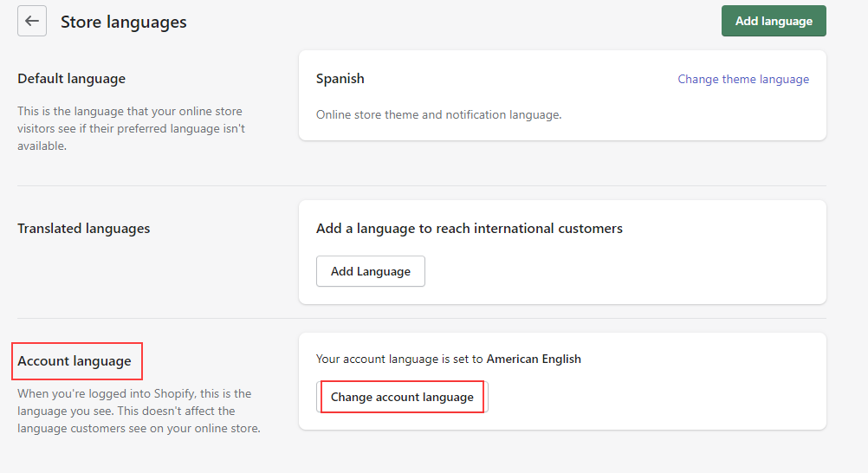The width and height of the screenshot is (868, 473).
Task: Select the Default language section heading
Action: (71, 79)
